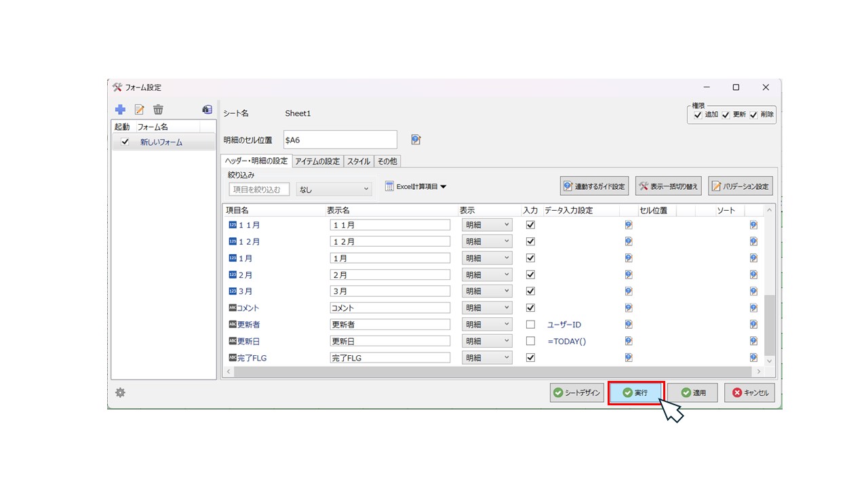Screen dimensions: 868x488
Task: Click the settings gear icon at bottom left
Action: coord(120,392)
